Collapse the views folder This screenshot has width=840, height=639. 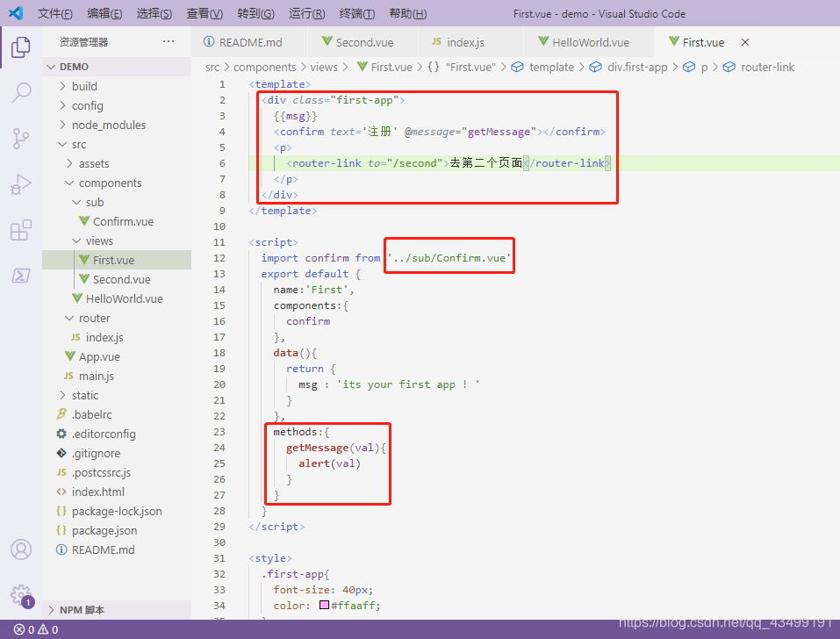(117, 241)
